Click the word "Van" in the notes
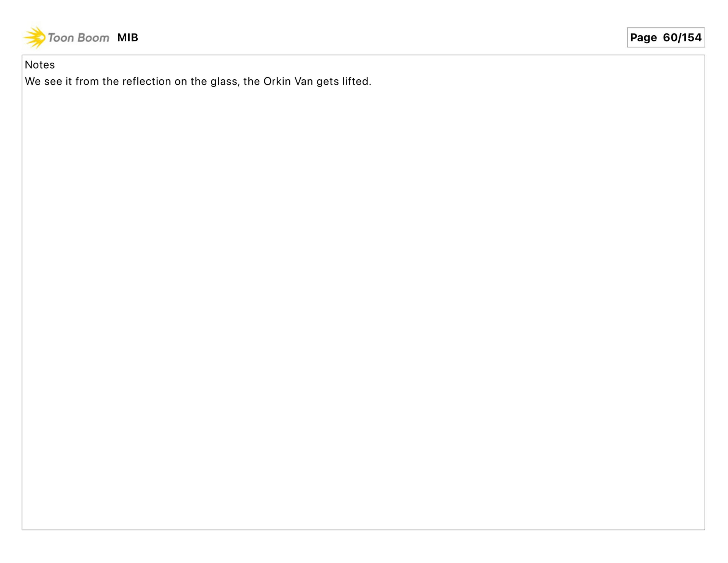This screenshot has width=728, height=563. pos(304,82)
